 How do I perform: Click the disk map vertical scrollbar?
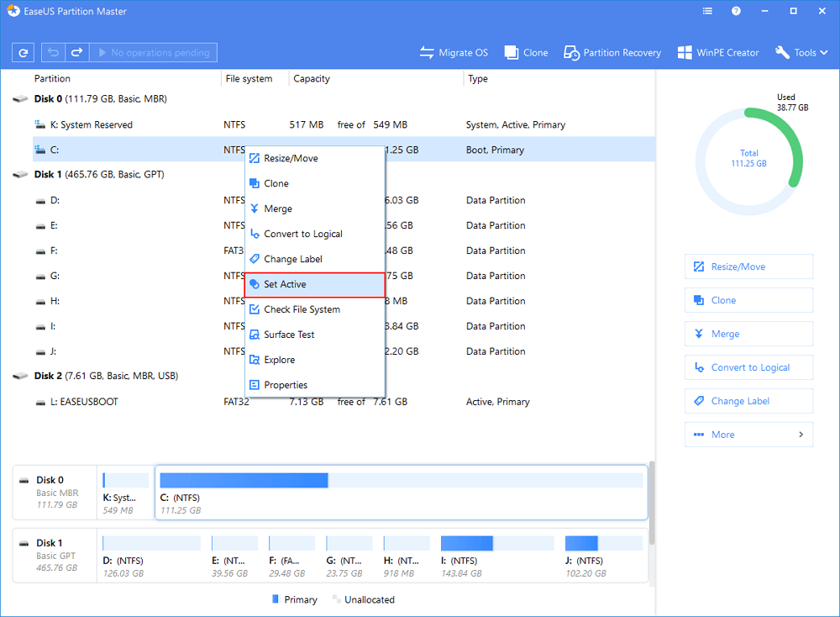tap(652, 503)
